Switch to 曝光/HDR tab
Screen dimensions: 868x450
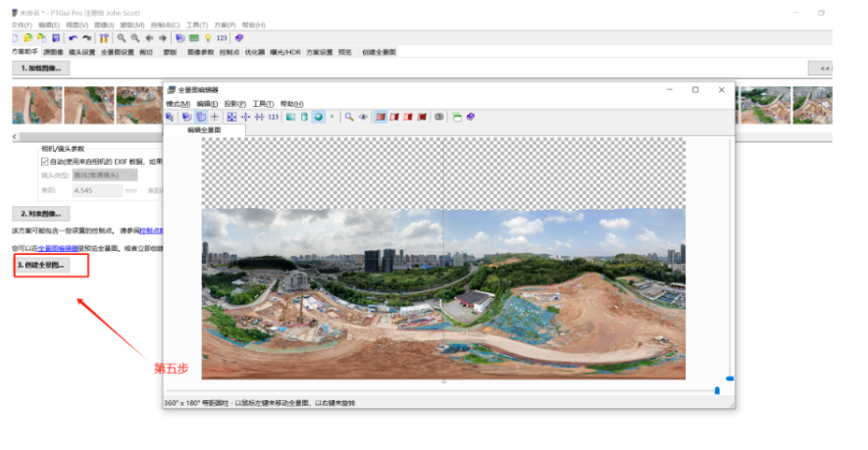tap(285, 52)
